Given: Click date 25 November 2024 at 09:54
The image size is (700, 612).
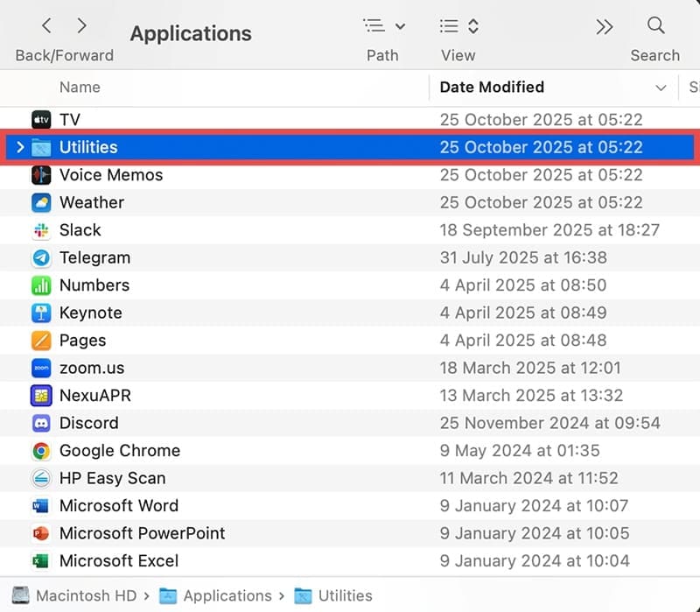Looking at the screenshot, I should tap(550, 424).
